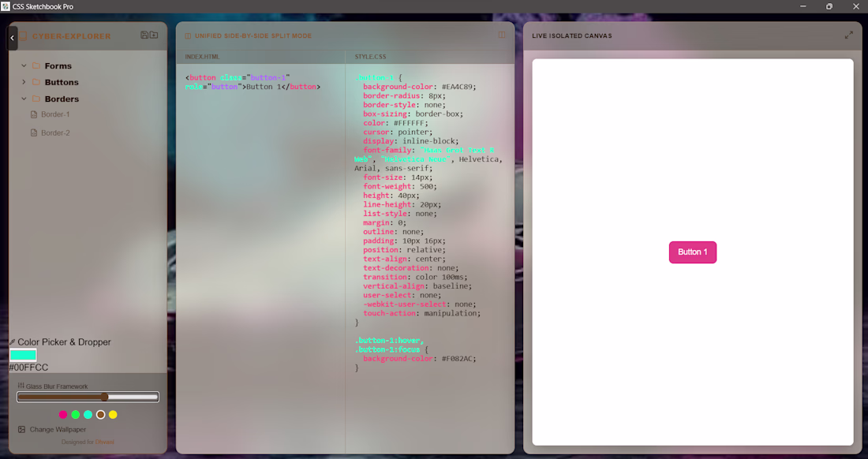Viewport: 868px width, 459px height.
Task: Select the Borders folder
Action: click(x=62, y=99)
